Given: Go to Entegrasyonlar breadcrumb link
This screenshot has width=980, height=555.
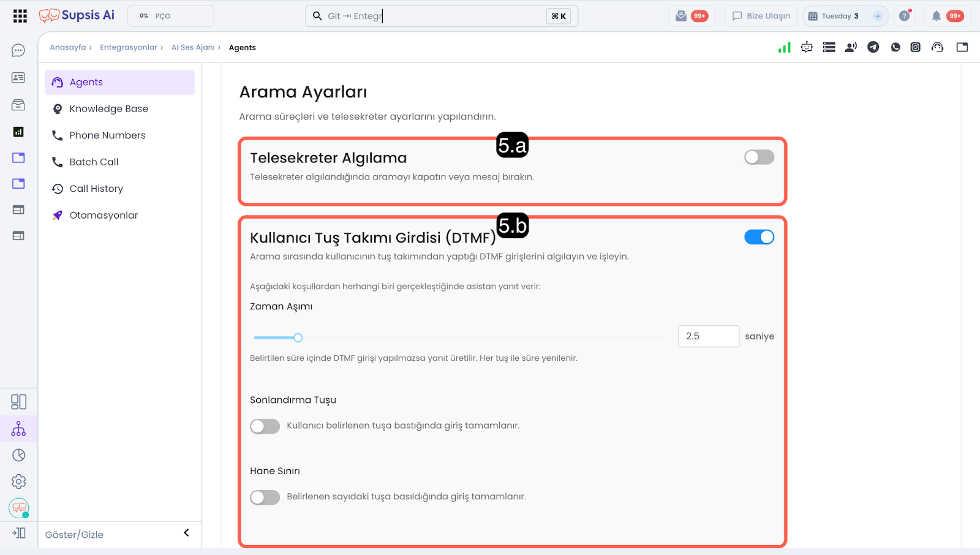Looking at the screenshot, I should [128, 47].
